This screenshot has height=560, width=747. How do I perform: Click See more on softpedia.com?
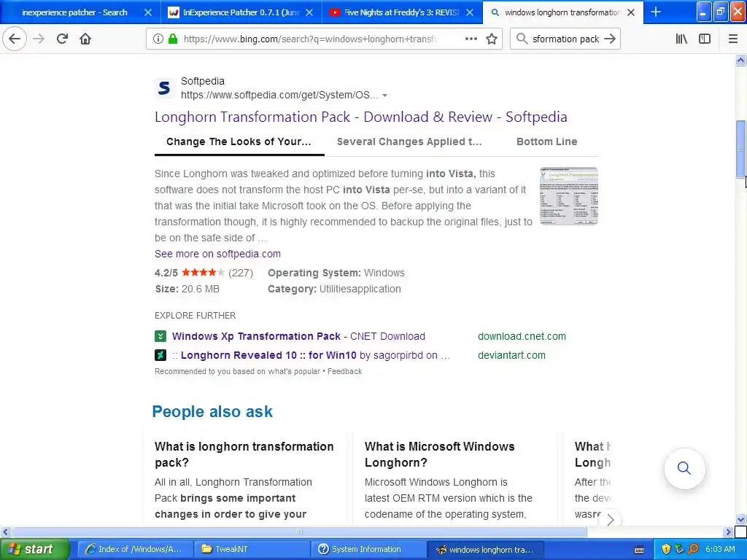point(217,254)
